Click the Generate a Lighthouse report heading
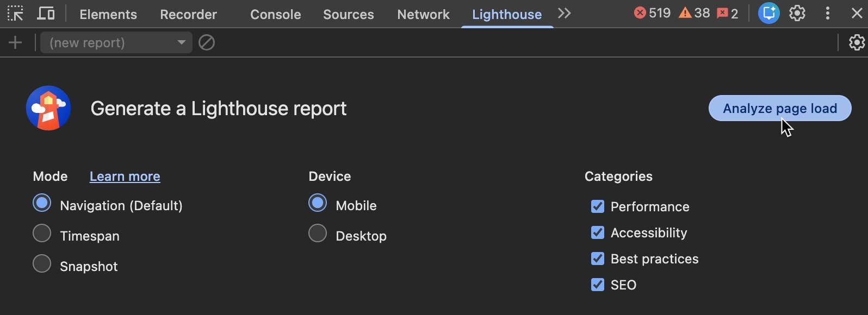This screenshot has height=315, width=868. tap(219, 109)
